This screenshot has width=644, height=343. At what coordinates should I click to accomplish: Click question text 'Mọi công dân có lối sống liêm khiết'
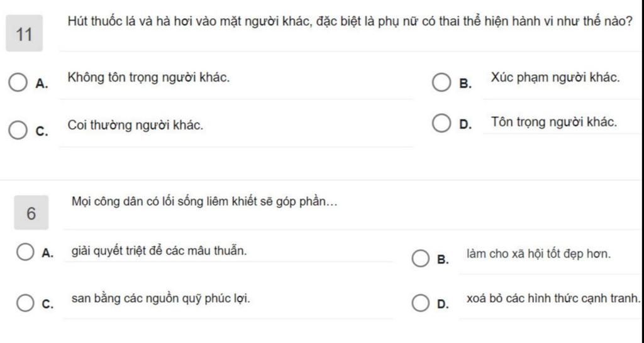click(x=204, y=202)
